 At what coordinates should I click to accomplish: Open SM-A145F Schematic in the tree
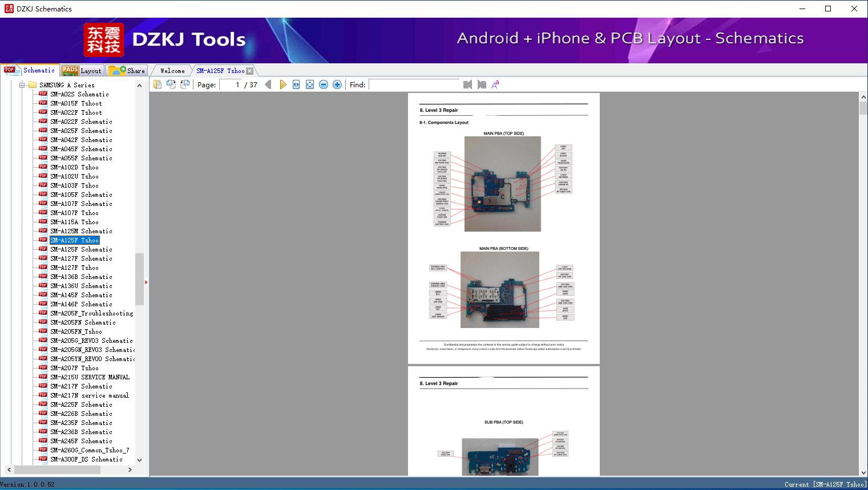pyautogui.click(x=81, y=295)
